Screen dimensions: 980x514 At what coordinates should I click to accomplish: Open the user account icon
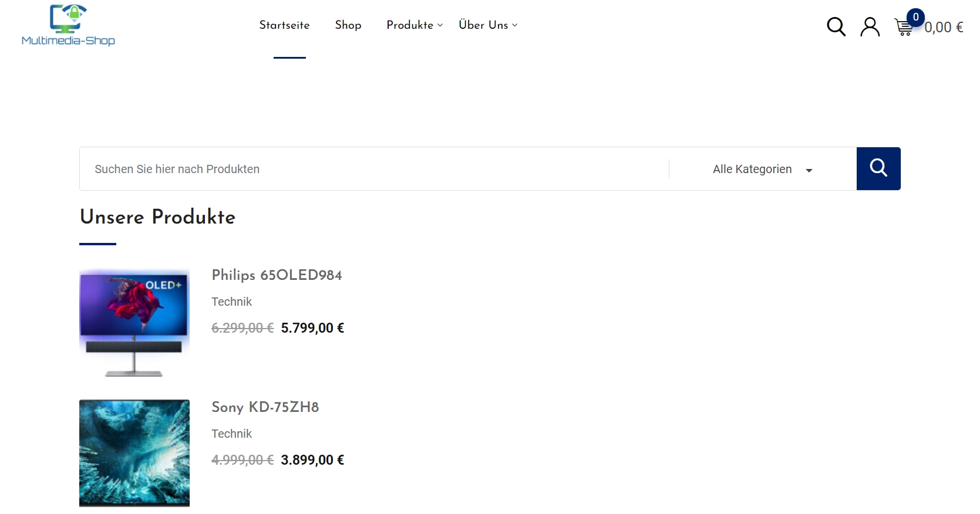coord(870,26)
